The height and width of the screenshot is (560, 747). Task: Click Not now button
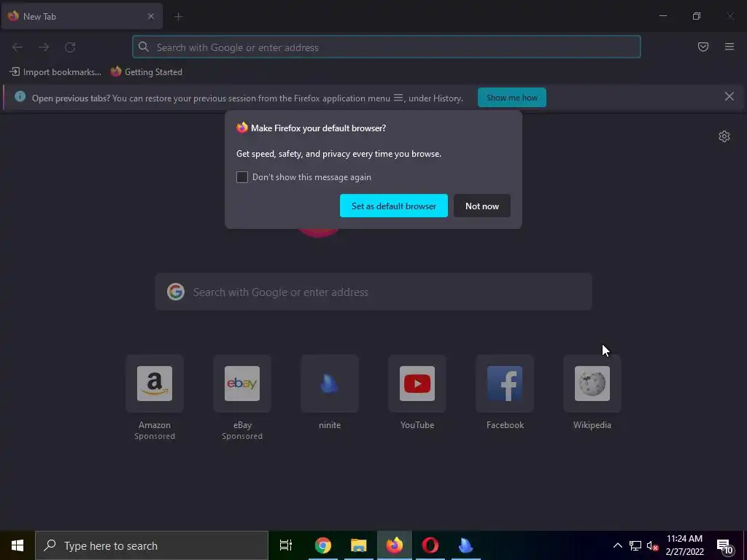481,206
